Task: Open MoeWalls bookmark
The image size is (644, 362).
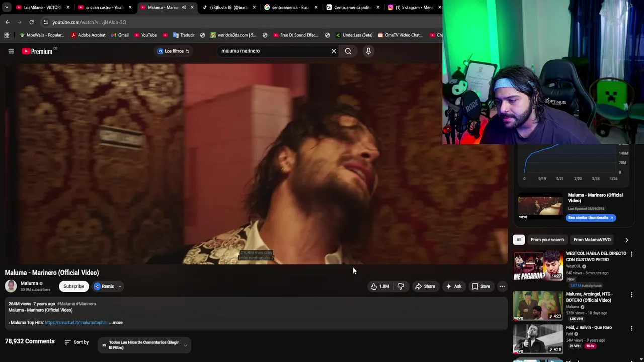Action: (x=42, y=35)
